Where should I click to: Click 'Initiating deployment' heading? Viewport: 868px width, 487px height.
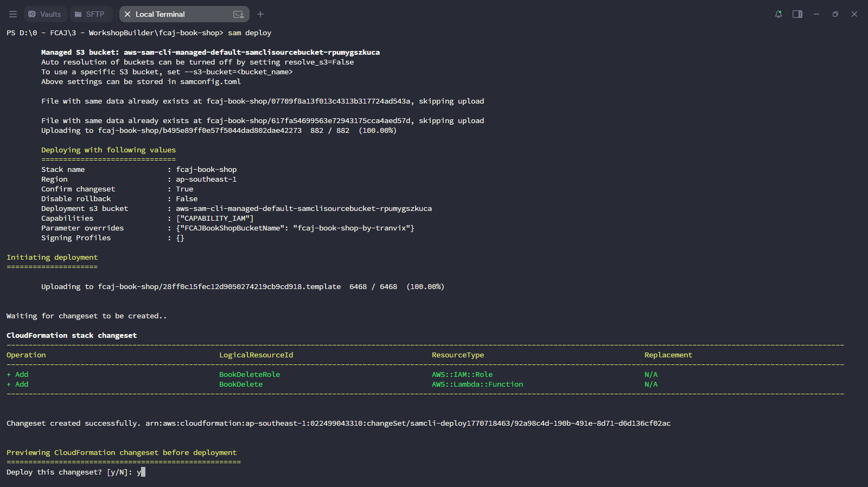pyautogui.click(x=52, y=258)
